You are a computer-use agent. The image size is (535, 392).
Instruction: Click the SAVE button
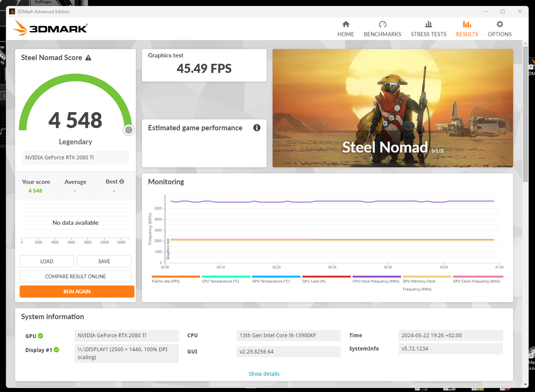[104, 261]
